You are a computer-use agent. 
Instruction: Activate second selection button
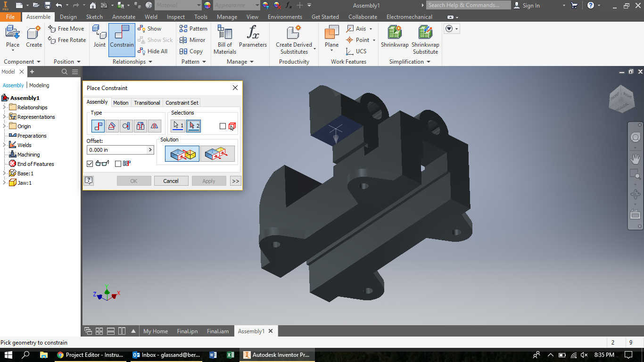(193, 126)
